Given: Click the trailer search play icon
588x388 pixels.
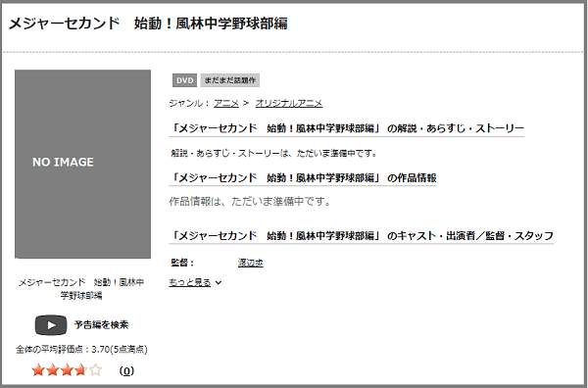Looking at the screenshot, I should 51,325.
